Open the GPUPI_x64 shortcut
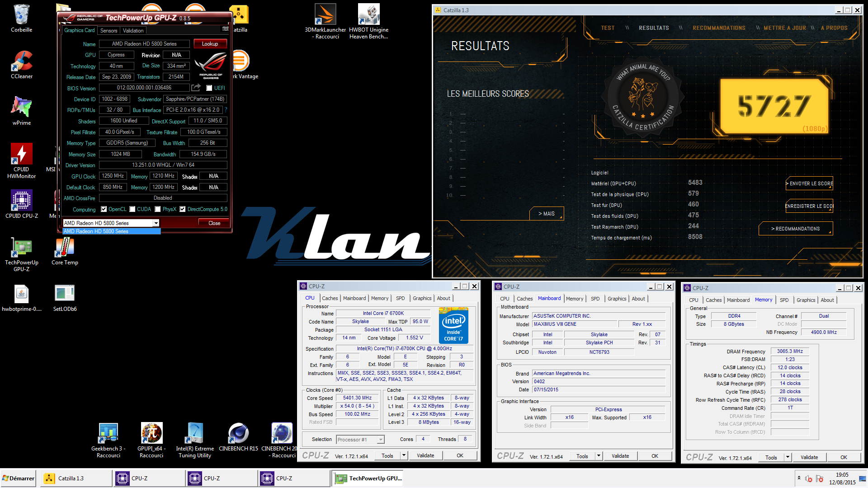Image resolution: width=868 pixels, height=488 pixels. [x=151, y=440]
